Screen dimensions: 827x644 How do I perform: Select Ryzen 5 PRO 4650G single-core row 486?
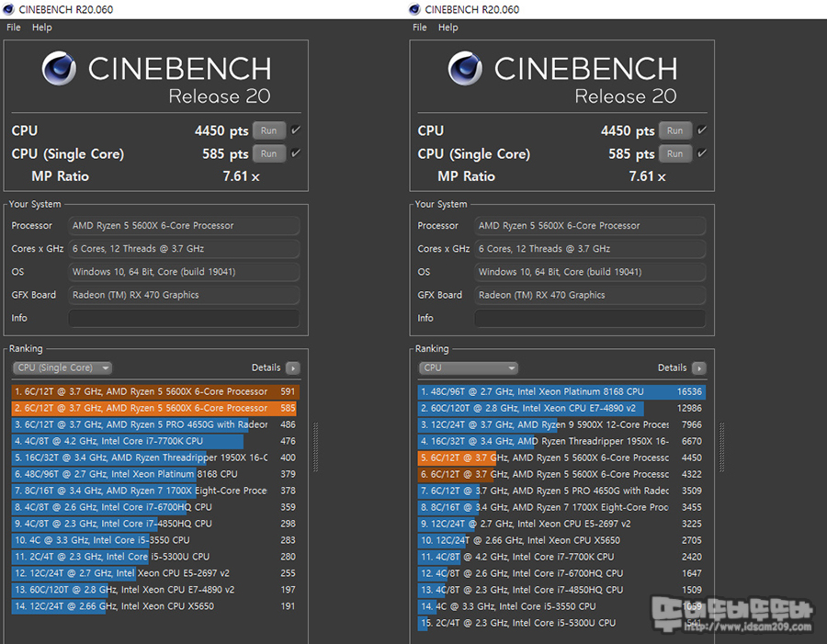155,424
